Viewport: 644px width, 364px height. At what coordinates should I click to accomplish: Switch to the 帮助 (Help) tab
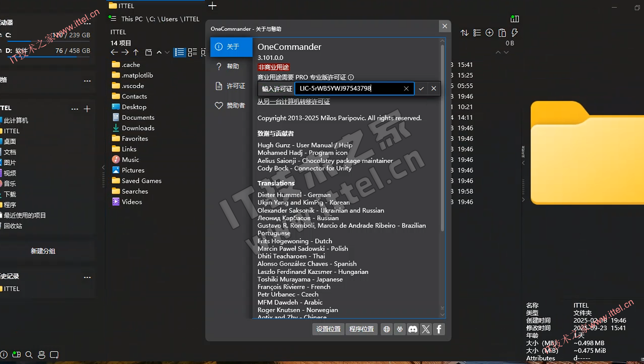coord(231,66)
